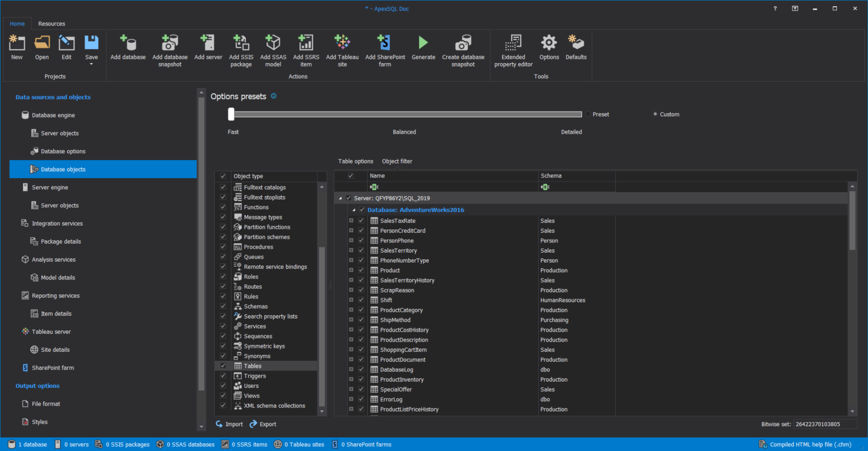The image size is (868, 451).
Task: Switch to the Resources ribbon tab
Action: pos(51,24)
